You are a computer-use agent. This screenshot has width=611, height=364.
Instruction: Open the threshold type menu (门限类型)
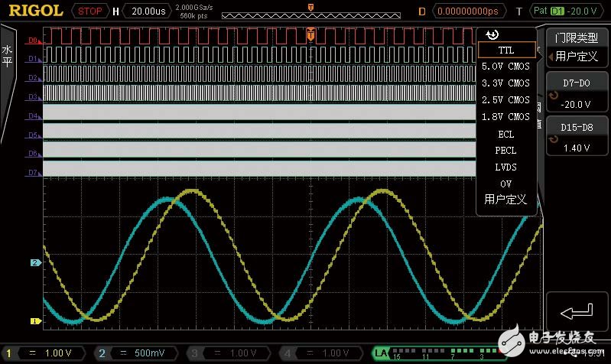coord(577,47)
